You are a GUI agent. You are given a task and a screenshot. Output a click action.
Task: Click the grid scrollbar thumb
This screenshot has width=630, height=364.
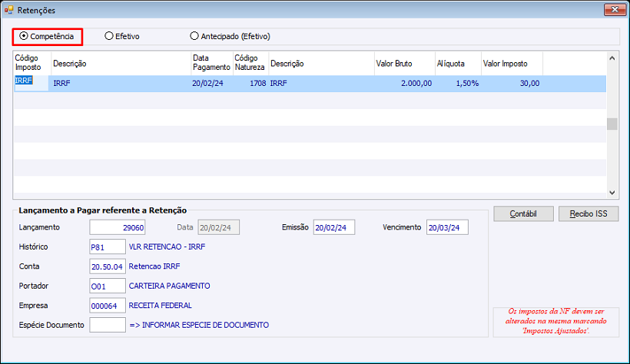(612, 124)
